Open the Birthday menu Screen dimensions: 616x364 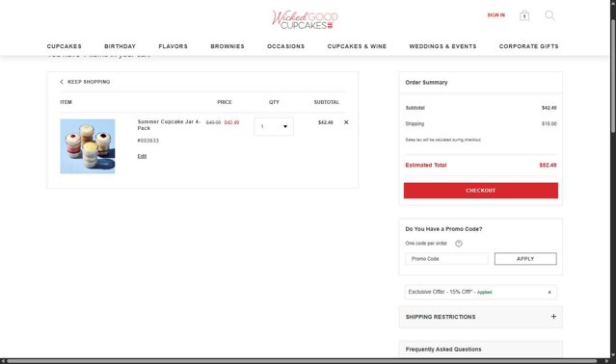coord(121,46)
